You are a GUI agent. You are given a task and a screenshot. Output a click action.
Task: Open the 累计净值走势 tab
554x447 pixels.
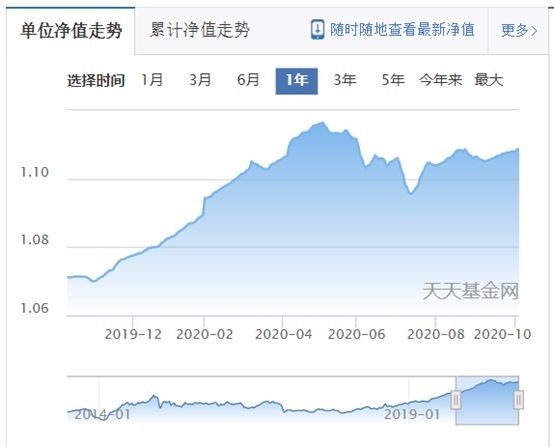[x=200, y=30]
